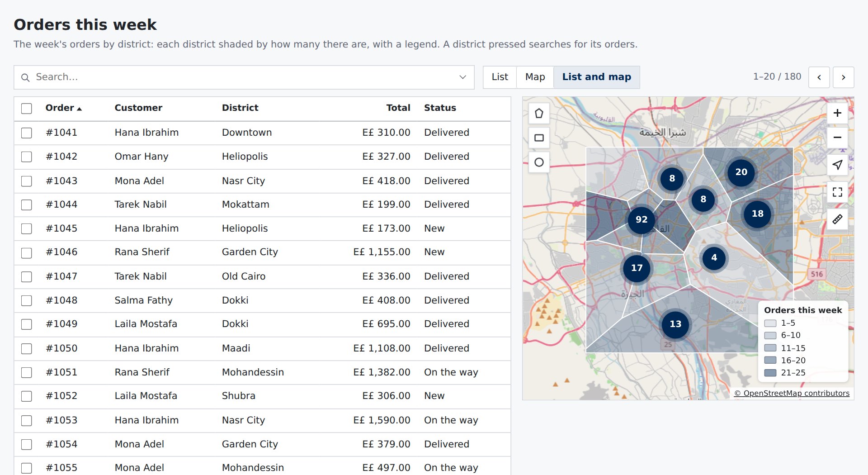Click the 21–25 legend color swatch

click(770, 373)
